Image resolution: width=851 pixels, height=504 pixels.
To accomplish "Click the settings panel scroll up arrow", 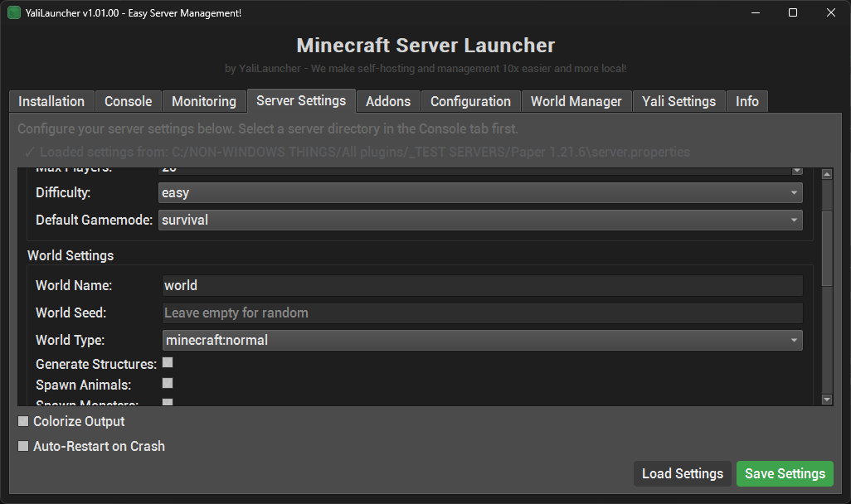I will coord(827,173).
